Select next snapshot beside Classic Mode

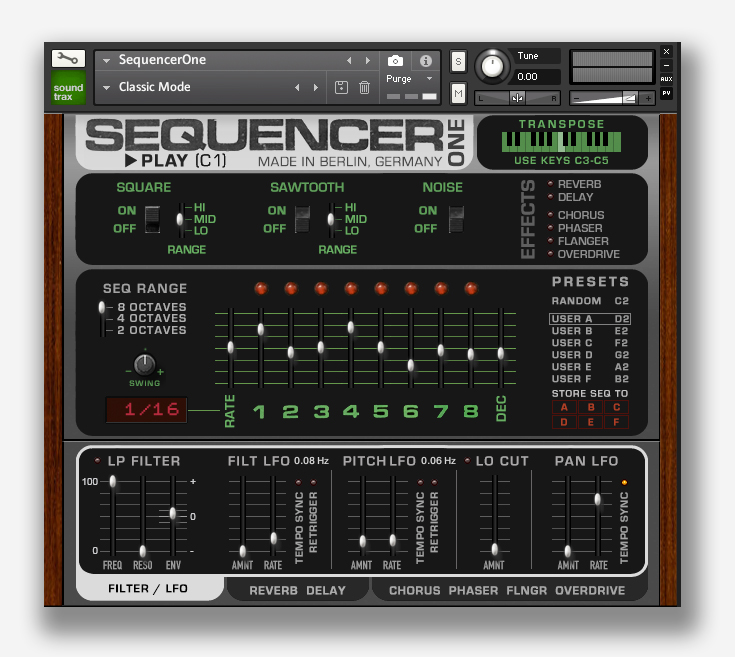(315, 87)
